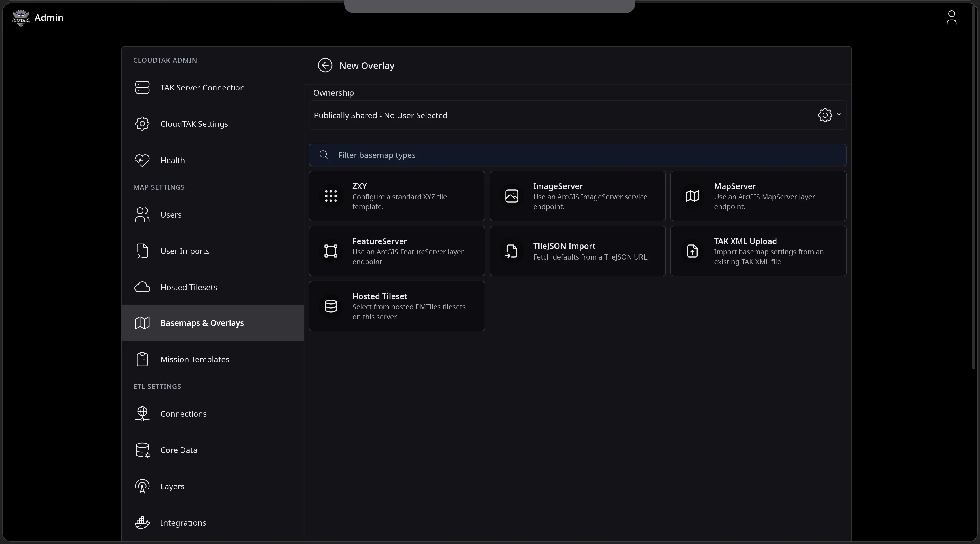Open the Ownership gear dropdown

click(829, 115)
